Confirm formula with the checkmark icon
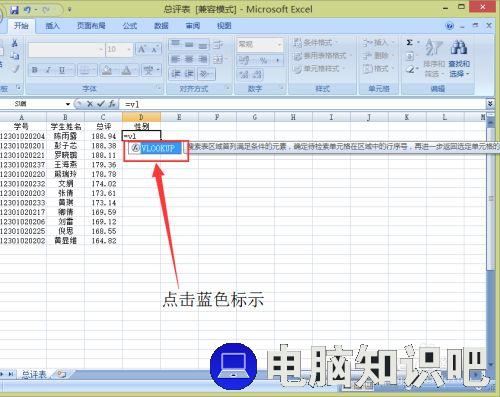The width and height of the screenshot is (500, 397). 101,104
